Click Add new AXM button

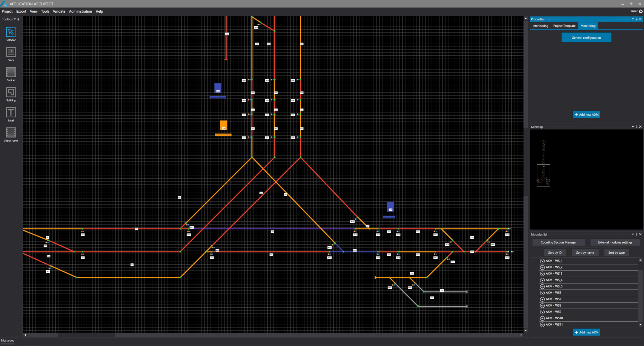click(x=586, y=332)
